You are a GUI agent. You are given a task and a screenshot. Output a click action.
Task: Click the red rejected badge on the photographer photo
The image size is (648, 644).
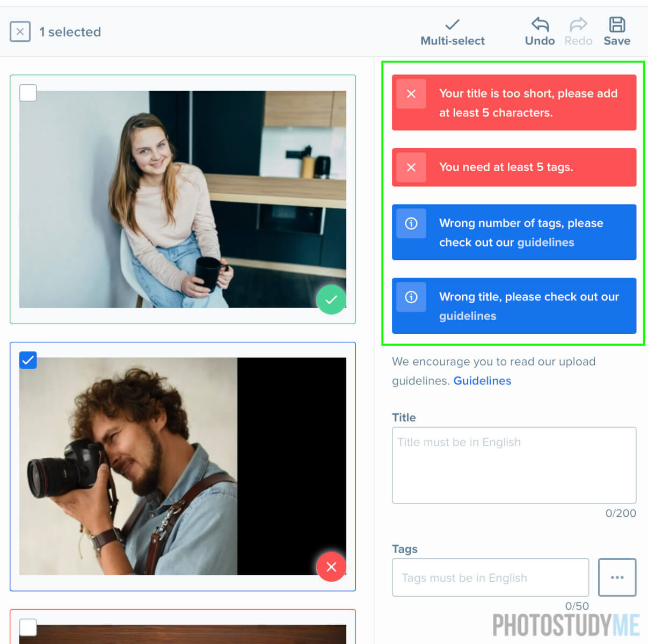pyautogui.click(x=331, y=567)
